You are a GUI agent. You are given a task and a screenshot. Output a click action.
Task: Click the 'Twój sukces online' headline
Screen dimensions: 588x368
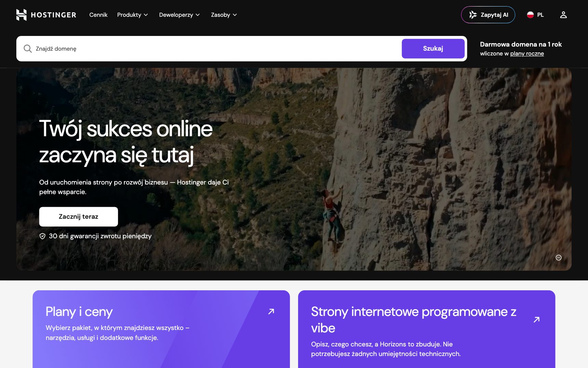pos(126,129)
